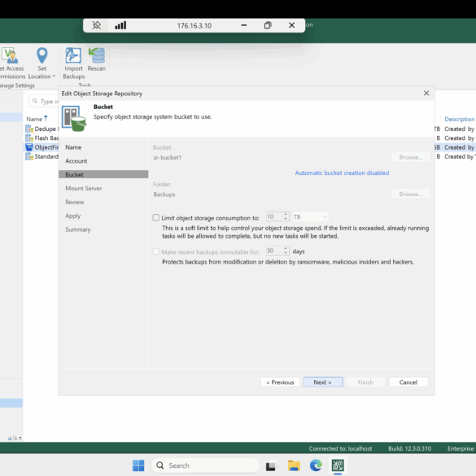Go to Name wizard step

(x=73, y=147)
